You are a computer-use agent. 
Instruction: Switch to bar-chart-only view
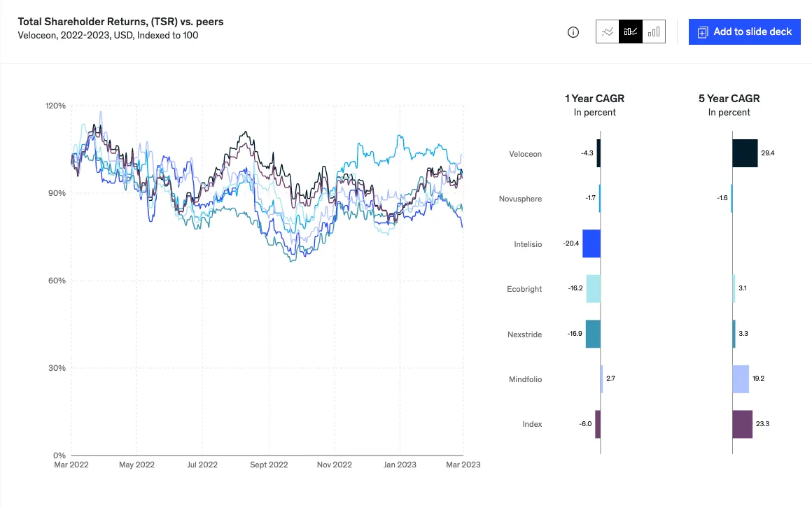(654, 31)
